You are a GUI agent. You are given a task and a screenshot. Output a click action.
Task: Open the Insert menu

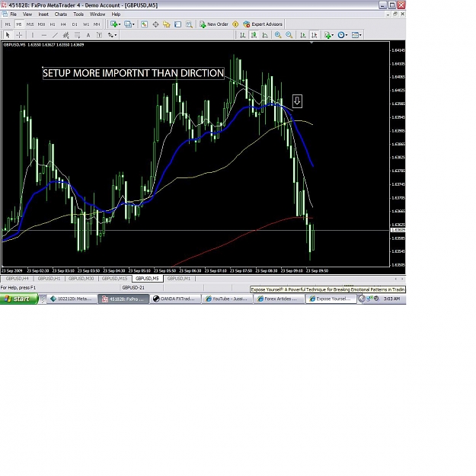tap(43, 14)
